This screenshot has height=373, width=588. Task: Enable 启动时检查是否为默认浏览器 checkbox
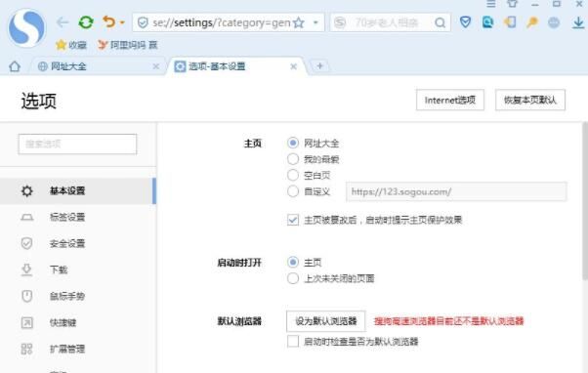click(x=293, y=342)
